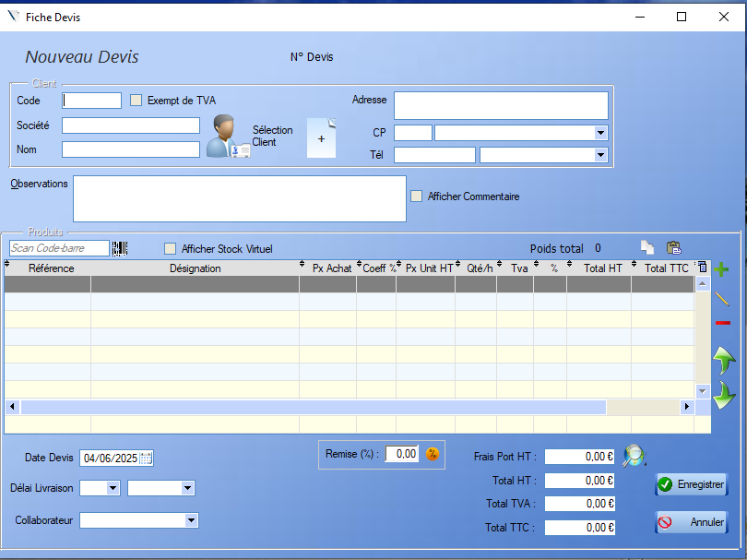The width and height of the screenshot is (747, 560).
Task: Enable the Exempt de TVA checkbox
Action: (136, 101)
